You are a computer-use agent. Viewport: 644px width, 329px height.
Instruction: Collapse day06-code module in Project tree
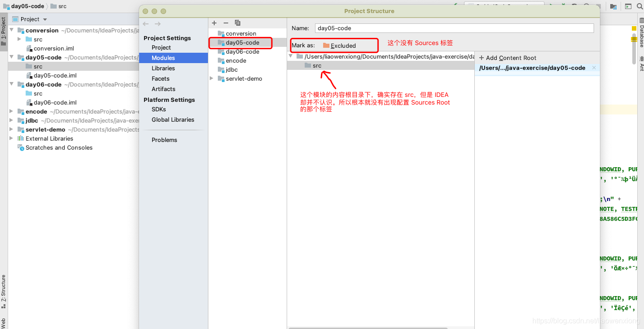coord(12,84)
